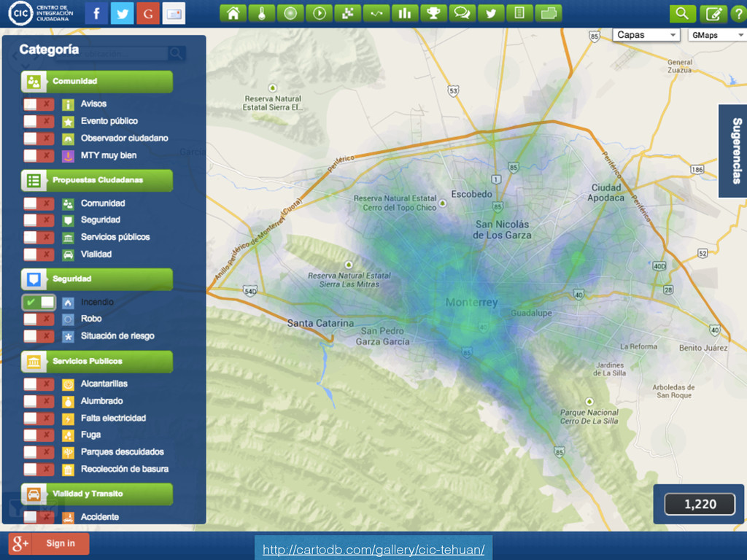
Task: Toggle the Fuga layer switch
Action: (39, 435)
